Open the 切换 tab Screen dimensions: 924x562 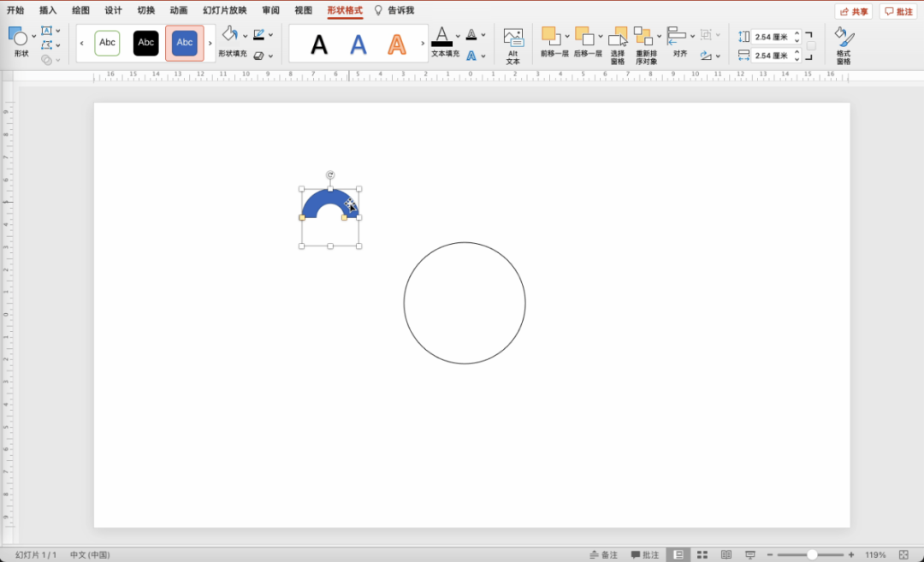[x=145, y=10]
